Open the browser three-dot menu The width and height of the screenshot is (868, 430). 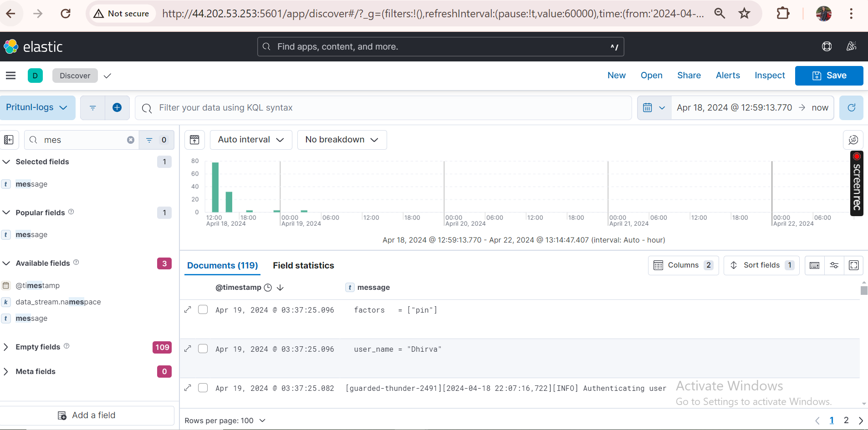click(x=851, y=14)
